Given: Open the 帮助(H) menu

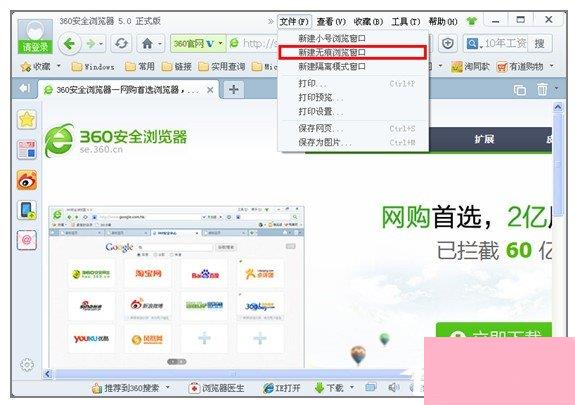Looking at the screenshot, I should 443,22.
